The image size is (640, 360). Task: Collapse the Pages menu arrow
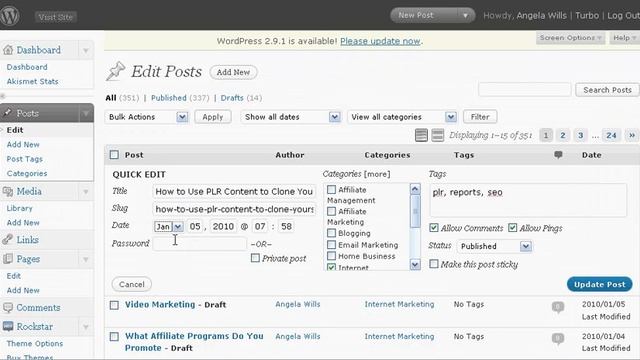click(86, 259)
